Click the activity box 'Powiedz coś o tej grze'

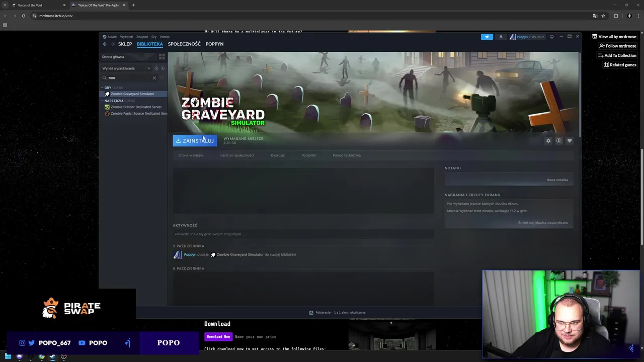303,234
